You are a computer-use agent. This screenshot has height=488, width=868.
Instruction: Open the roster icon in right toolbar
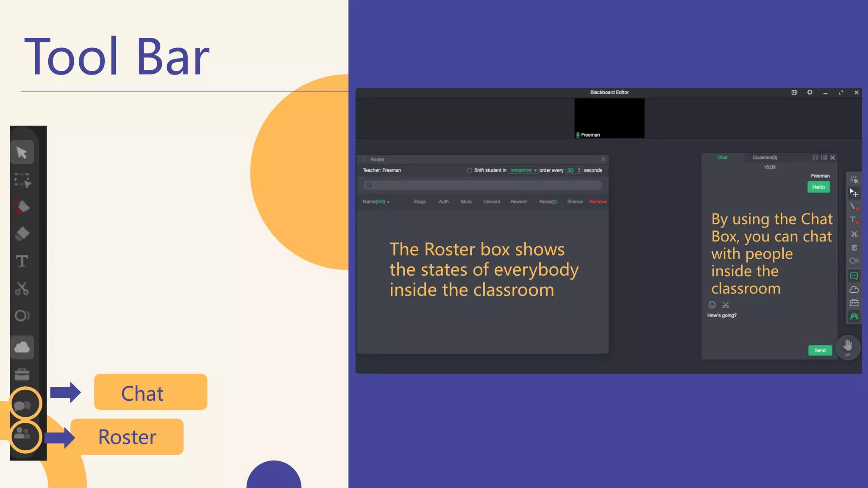point(854,316)
